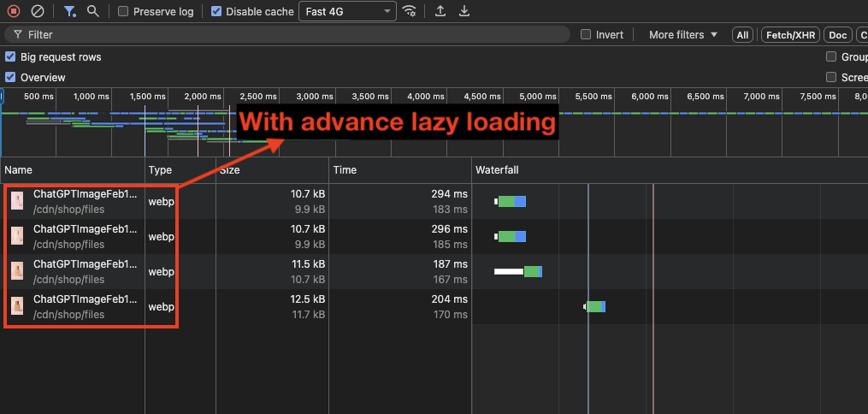The height and width of the screenshot is (414, 868).
Task: Sort by the Time column header
Action: [x=400, y=170]
